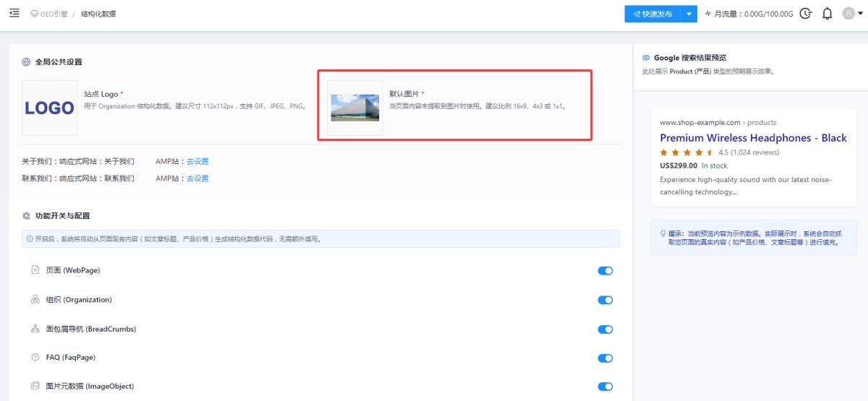This screenshot has height=401, width=868.
Task: Click the 快速发布 button
Action: coord(652,14)
